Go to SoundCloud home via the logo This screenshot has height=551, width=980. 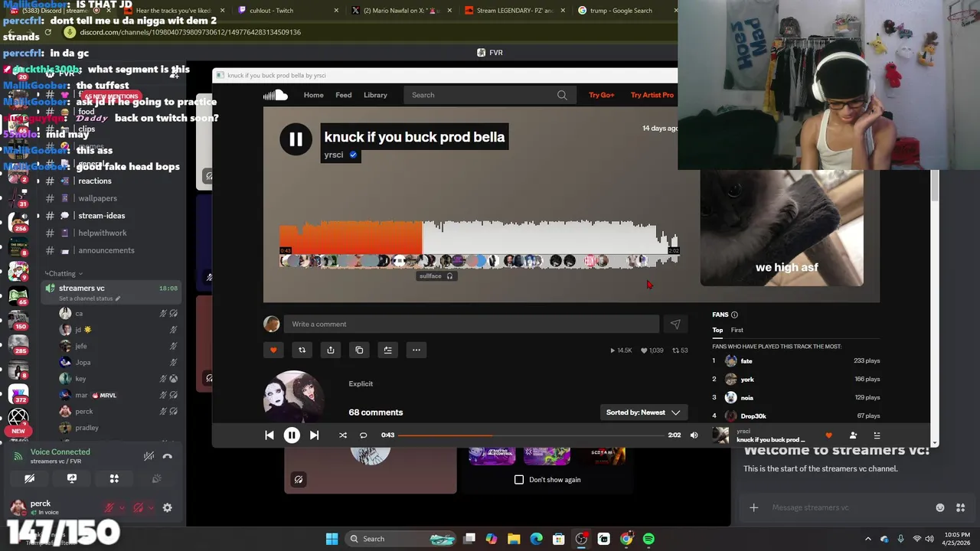click(x=276, y=95)
